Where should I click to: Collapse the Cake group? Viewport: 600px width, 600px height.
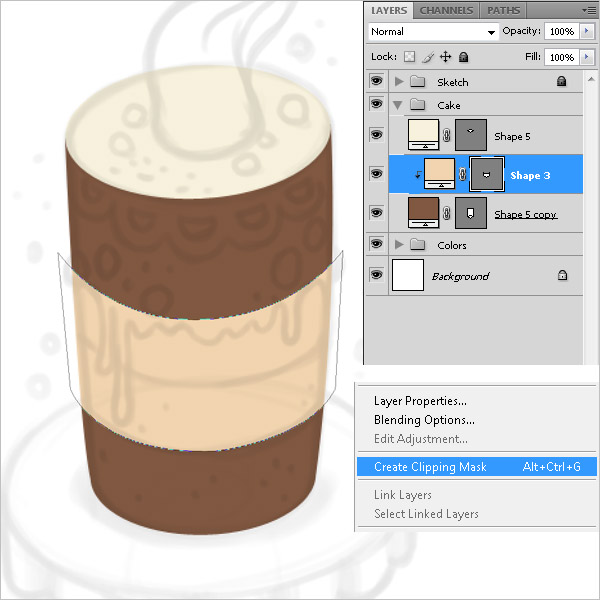coord(398,105)
